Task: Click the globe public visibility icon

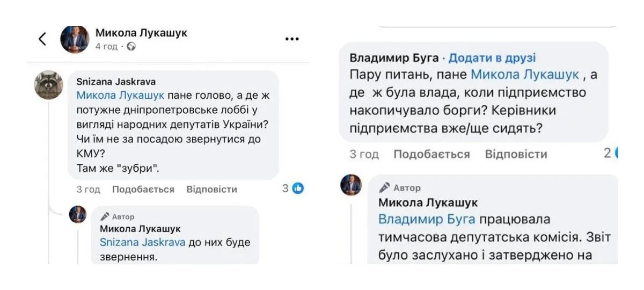Action: (131, 47)
